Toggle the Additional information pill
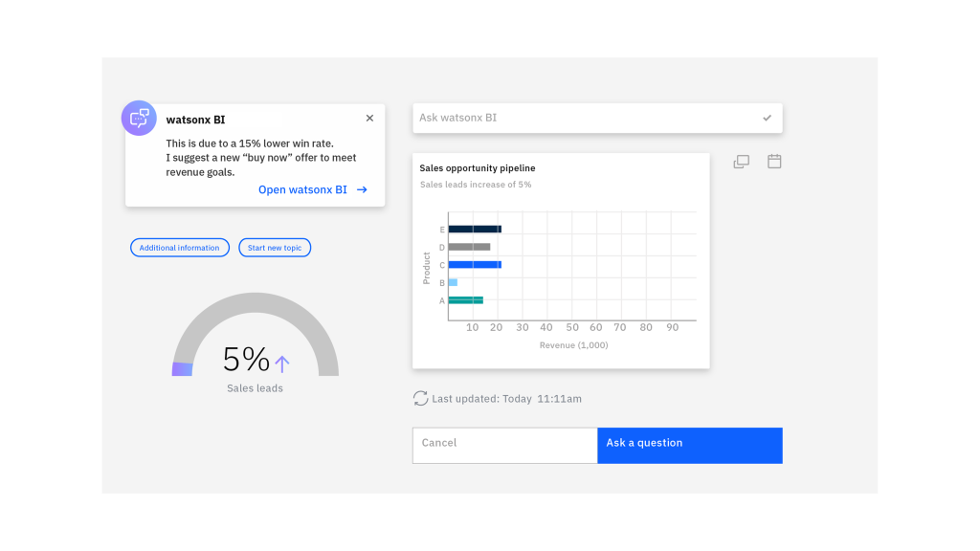This screenshot has width=980, height=551. click(179, 247)
